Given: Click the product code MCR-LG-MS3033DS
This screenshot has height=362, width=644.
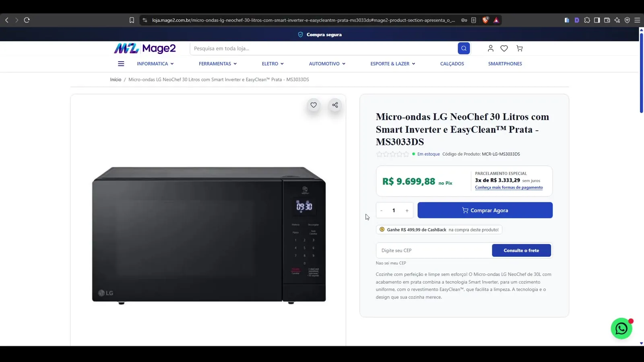Looking at the screenshot, I should point(501,154).
